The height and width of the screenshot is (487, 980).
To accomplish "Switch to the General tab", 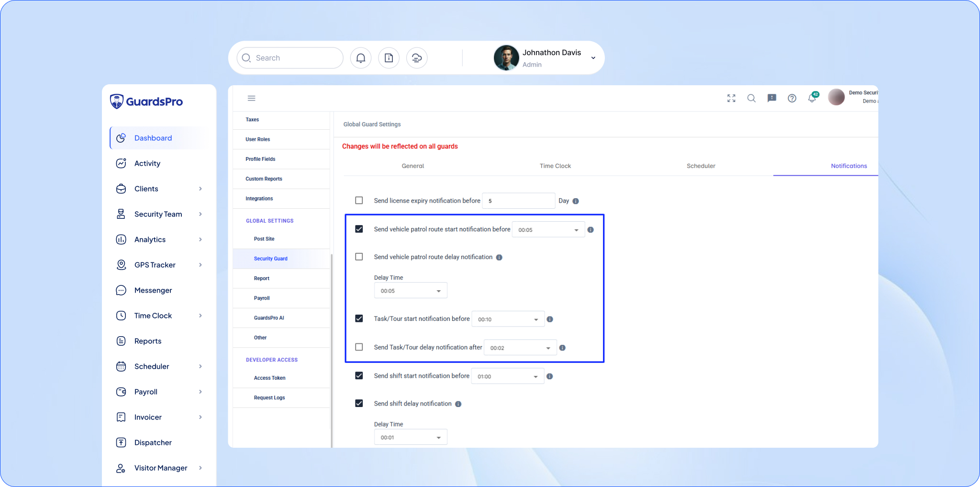I will point(413,166).
